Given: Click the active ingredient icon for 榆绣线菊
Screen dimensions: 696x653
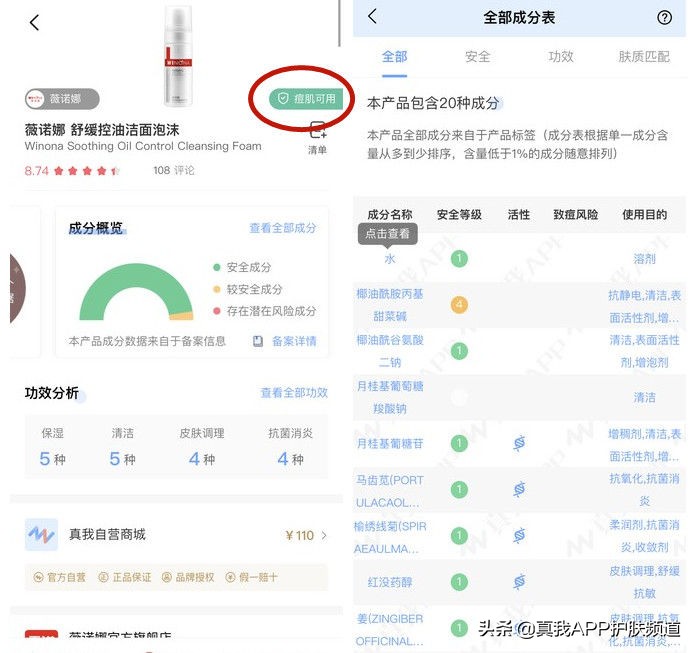Looking at the screenshot, I should click(x=519, y=536).
